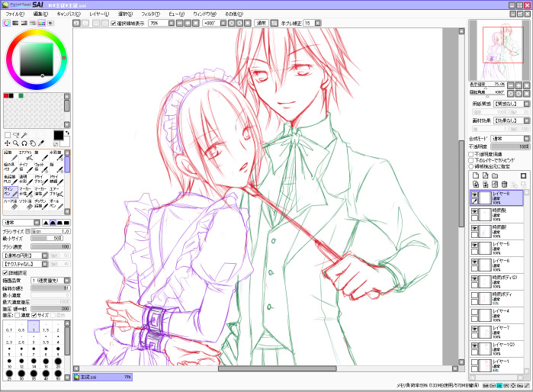Open the drawing quality (描画品質) dropdown
This screenshot has height=392, width=533.
click(67, 281)
